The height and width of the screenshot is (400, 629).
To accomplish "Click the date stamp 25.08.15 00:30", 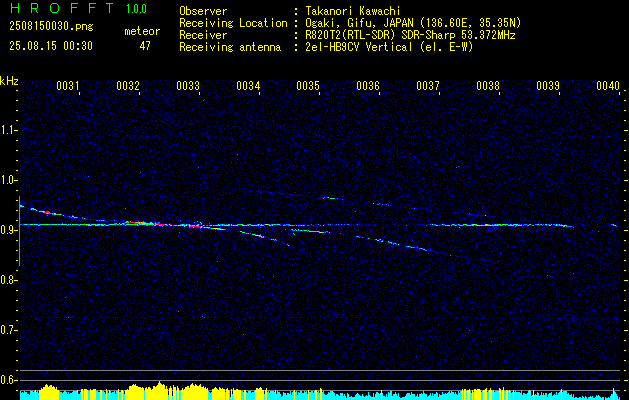I will click(x=51, y=46).
